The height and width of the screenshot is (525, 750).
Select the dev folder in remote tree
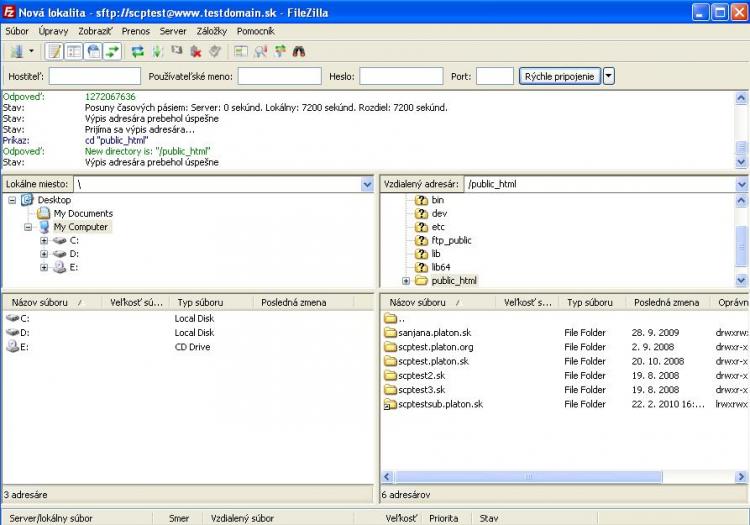(x=439, y=213)
